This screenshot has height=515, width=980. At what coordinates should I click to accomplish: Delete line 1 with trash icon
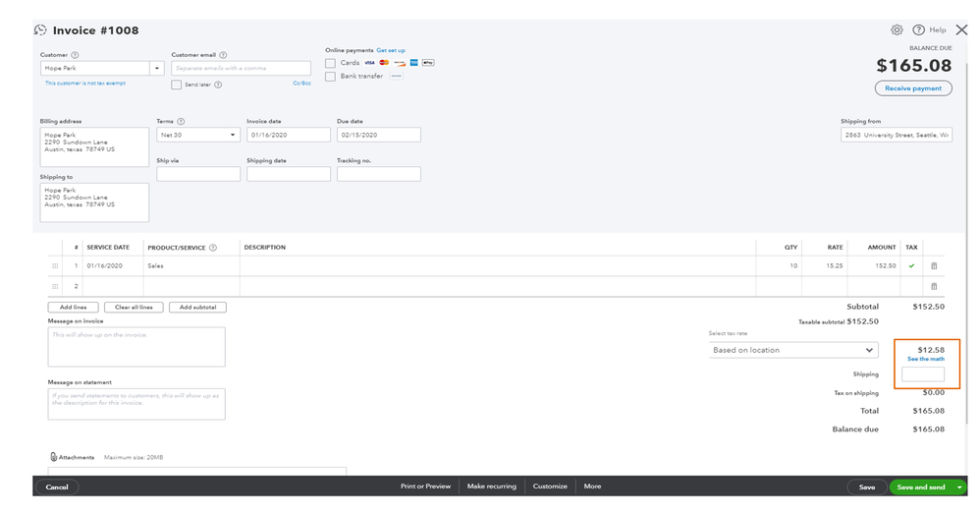click(x=935, y=266)
